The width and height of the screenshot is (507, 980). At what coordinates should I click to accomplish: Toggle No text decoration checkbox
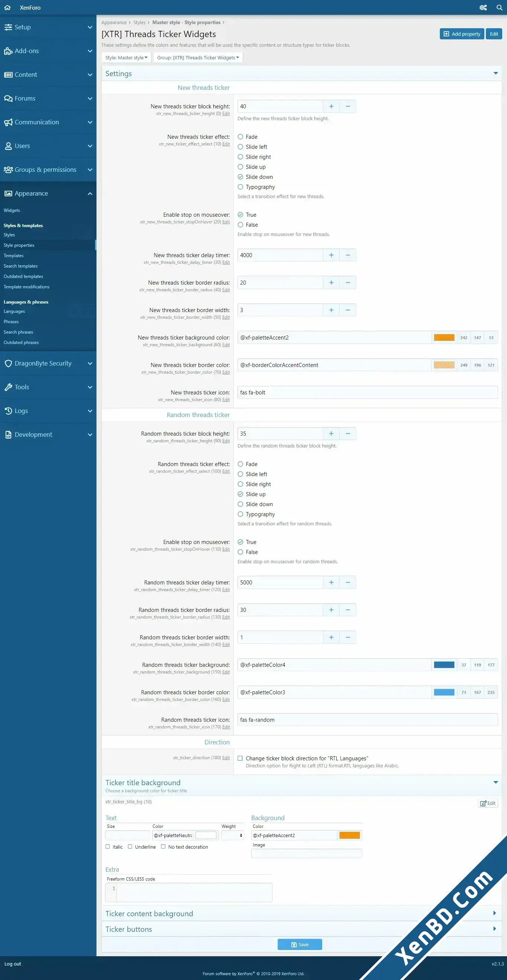click(x=163, y=846)
